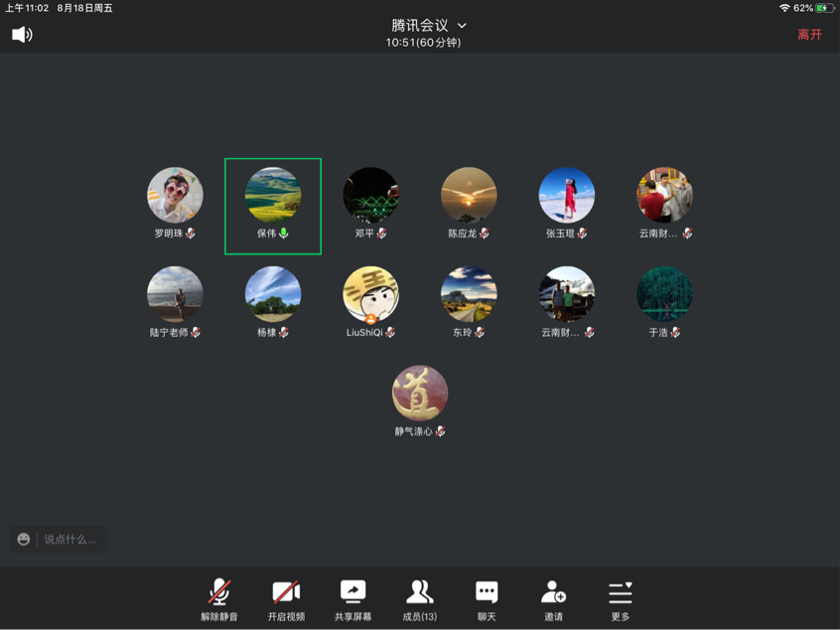The width and height of the screenshot is (840, 630).
Task: Open the emoji picker smiley
Action: (24, 539)
